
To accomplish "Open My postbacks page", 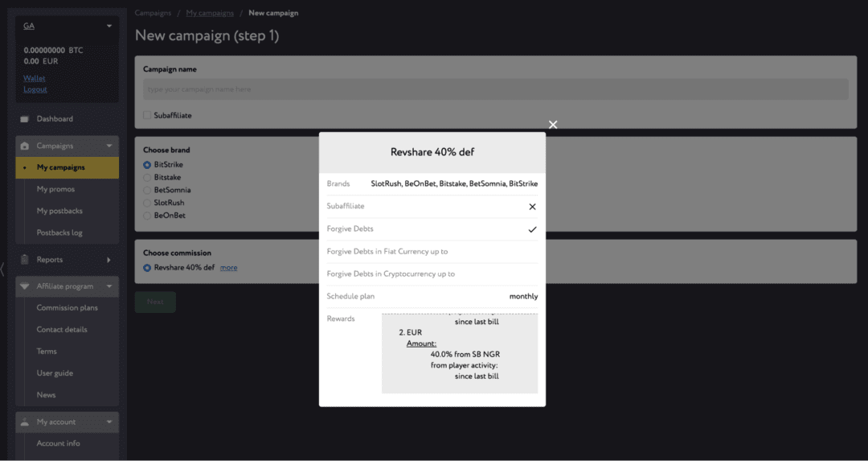I will tap(59, 211).
